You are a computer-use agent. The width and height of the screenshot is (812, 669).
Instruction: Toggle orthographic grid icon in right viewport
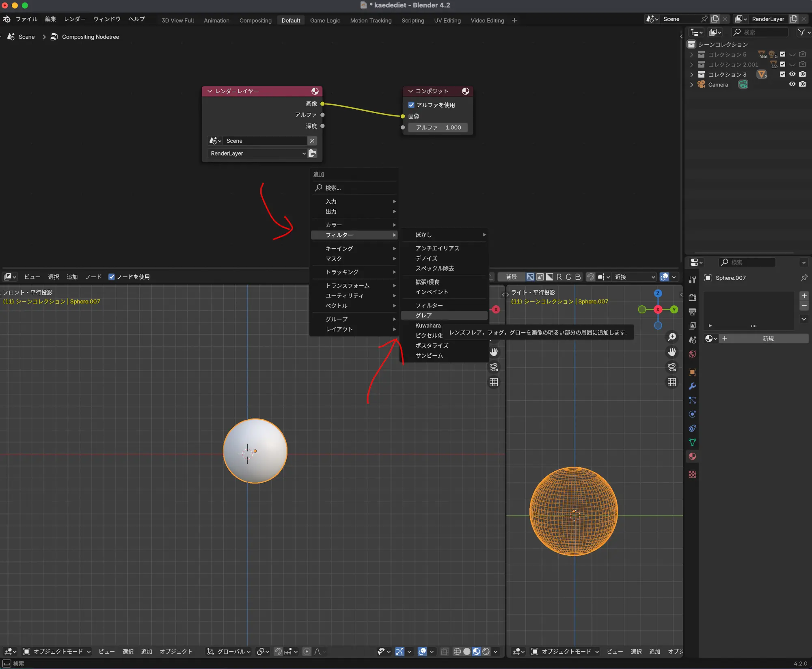pyautogui.click(x=672, y=382)
